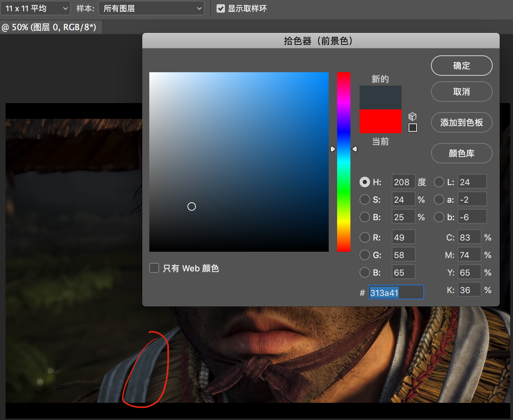Select the S saturation radio button

[365, 199]
